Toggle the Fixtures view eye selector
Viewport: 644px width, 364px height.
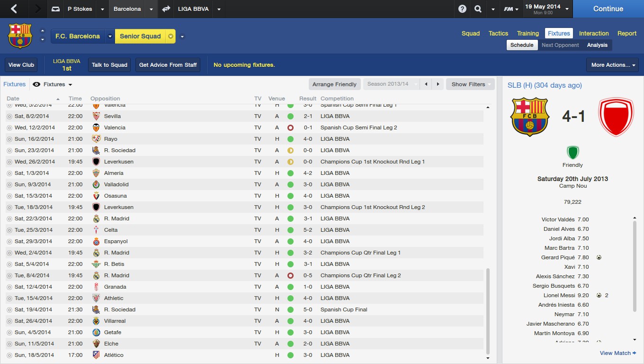[53, 84]
